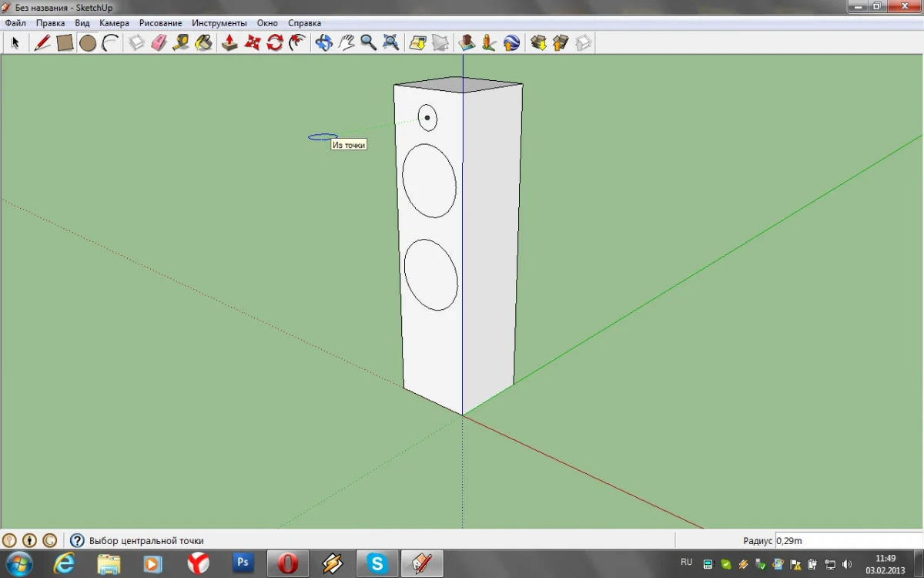Choose the Zoom magnifier tool
The width and height of the screenshot is (924, 578).
pos(369,42)
